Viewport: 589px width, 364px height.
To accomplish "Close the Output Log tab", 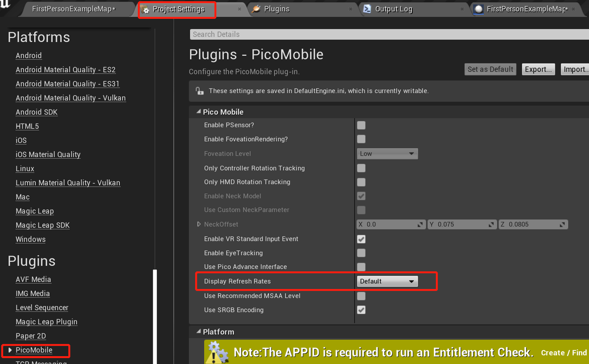I will pyautogui.click(x=462, y=9).
